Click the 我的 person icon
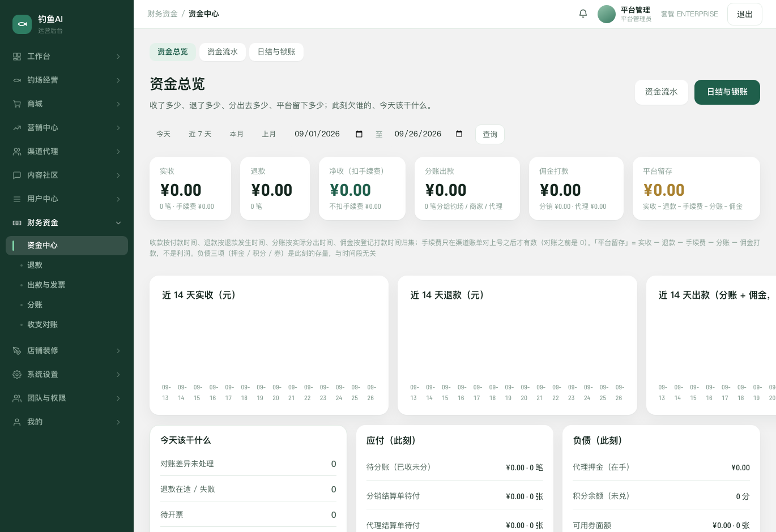776x532 pixels. pos(17,422)
